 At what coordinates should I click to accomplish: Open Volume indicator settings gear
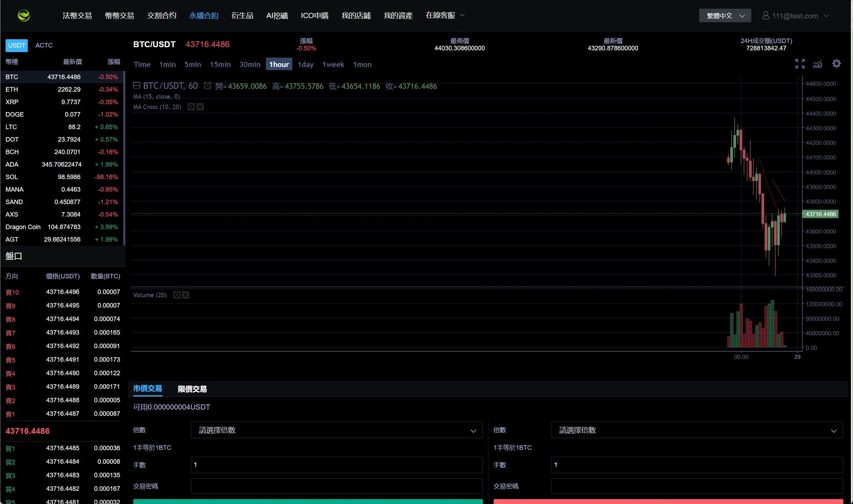click(x=177, y=295)
